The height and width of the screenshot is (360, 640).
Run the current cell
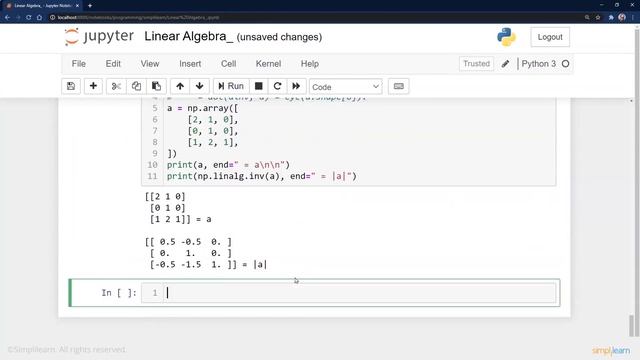231,86
